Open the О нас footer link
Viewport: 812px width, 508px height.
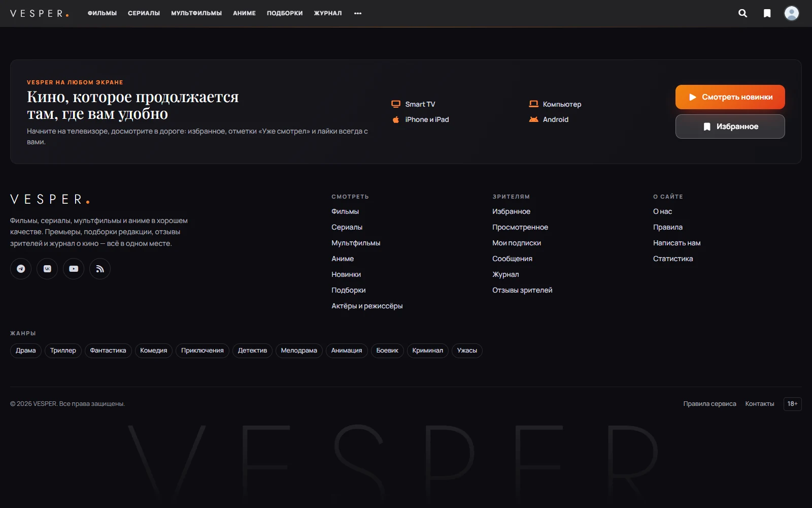pos(662,211)
